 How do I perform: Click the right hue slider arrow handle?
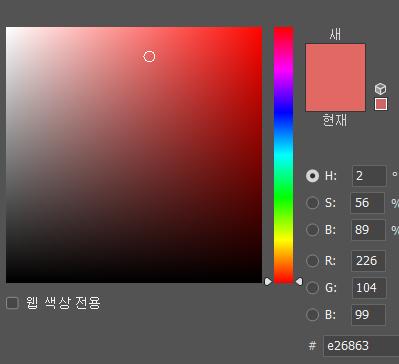[x=299, y=282]
